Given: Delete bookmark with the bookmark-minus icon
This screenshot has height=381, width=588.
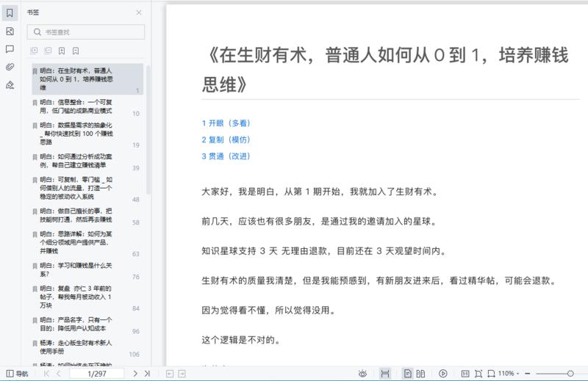Looking at the screenshot, I should tap(76, 51).
